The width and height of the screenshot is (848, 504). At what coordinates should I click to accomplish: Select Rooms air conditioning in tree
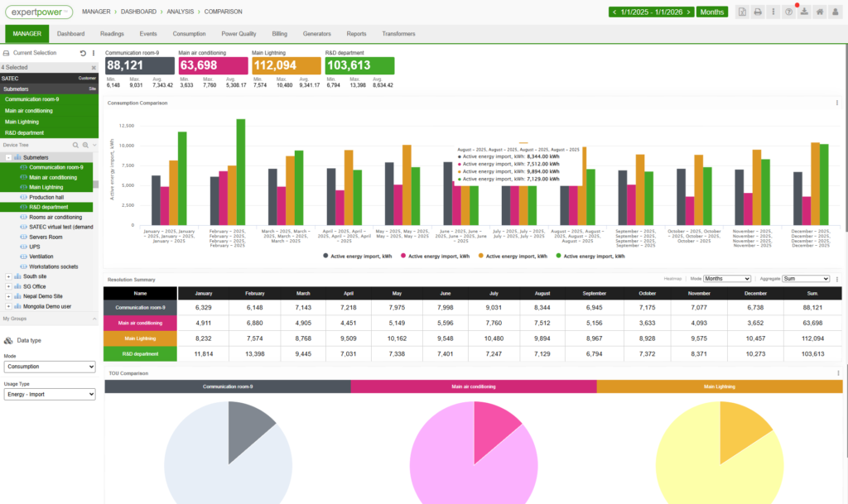click(x=55, y=217)
